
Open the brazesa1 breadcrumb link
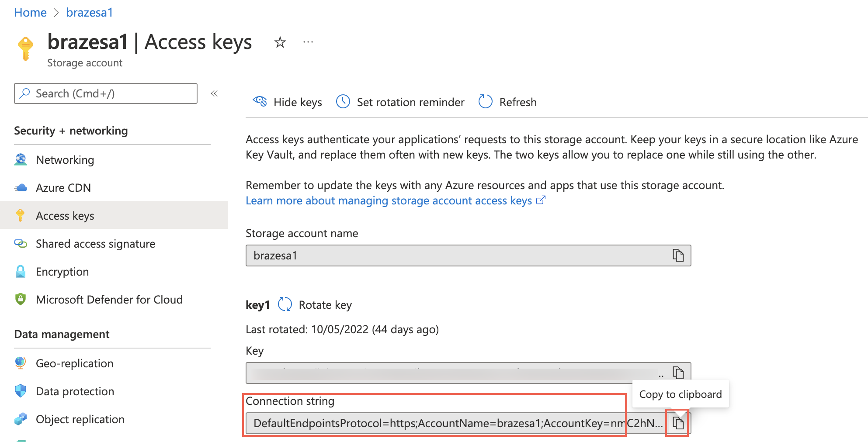(90, 12)
